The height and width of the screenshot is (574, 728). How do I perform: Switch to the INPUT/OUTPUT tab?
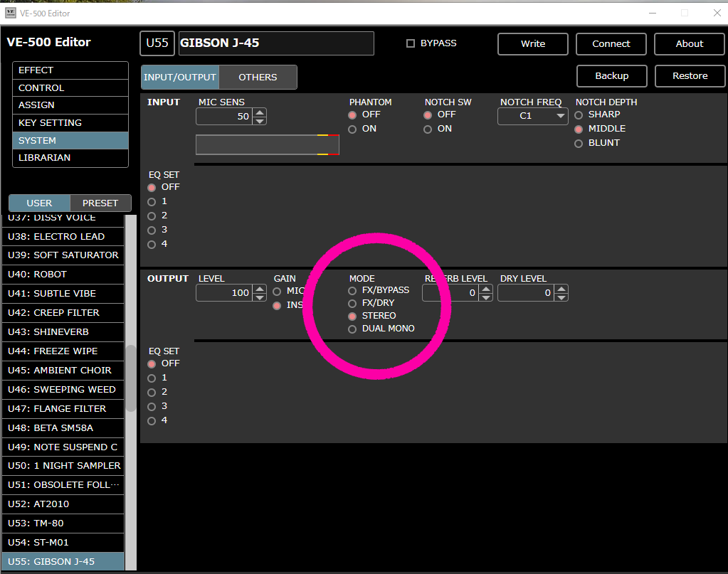[179, 77]
